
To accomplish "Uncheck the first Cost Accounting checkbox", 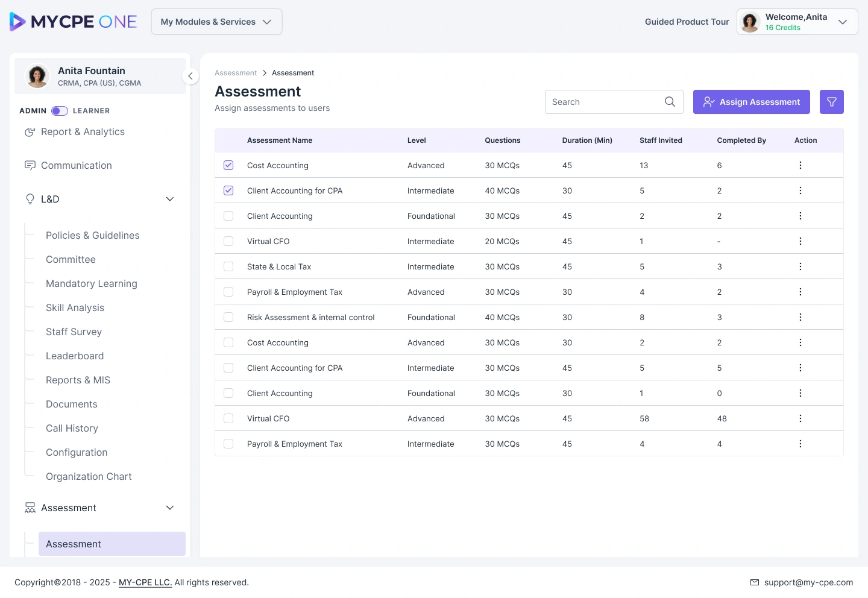I will point(228,165).
